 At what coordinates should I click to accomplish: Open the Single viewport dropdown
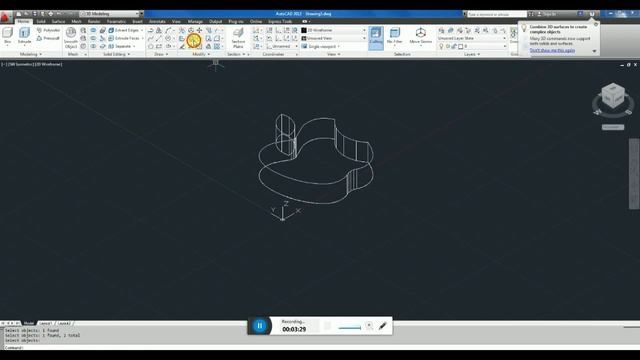point(321,47)
